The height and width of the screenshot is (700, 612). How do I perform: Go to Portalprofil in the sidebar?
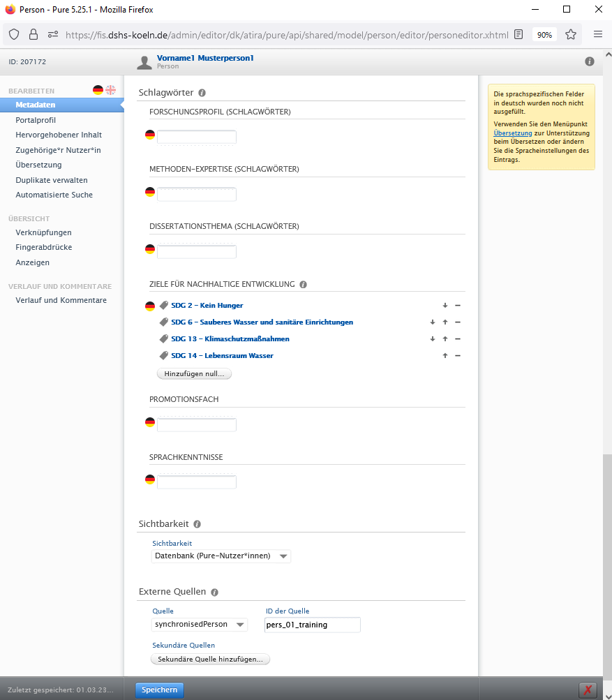coord(36,120)
